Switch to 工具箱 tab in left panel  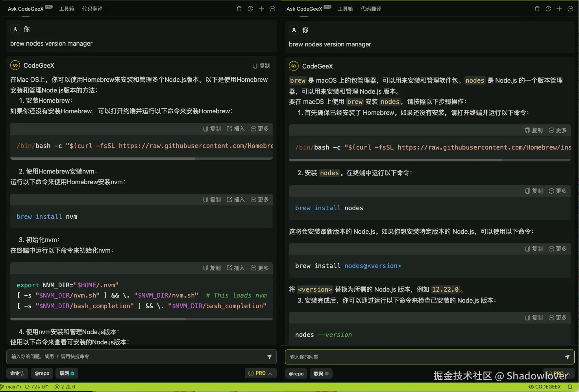(x=67, y=9)
